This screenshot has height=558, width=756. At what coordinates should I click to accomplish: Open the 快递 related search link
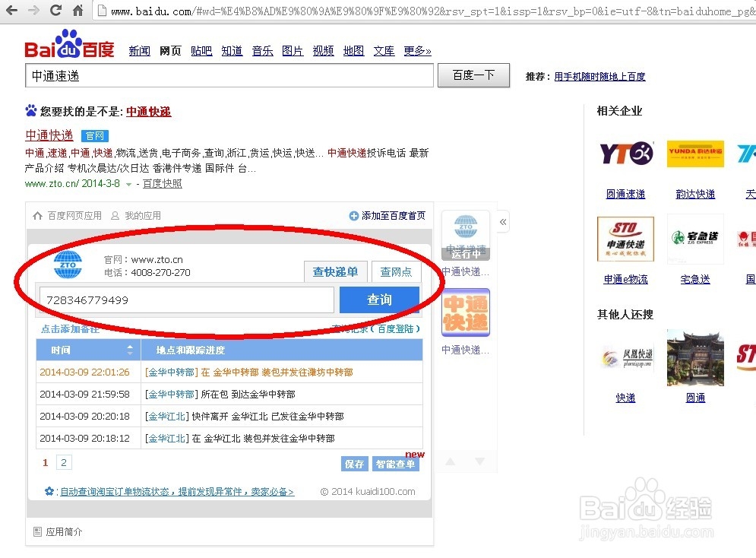tap(626, 398)
